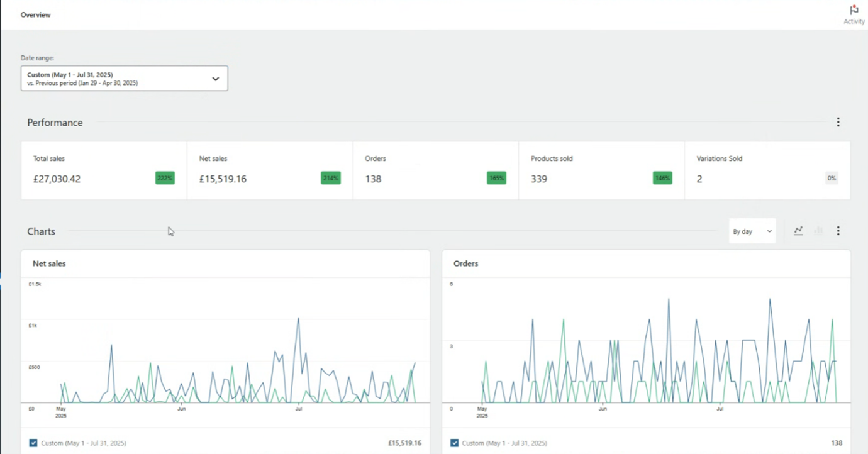Open the Products sold performance card
This screenshot has width=868, height=454.
pos(601,170)
